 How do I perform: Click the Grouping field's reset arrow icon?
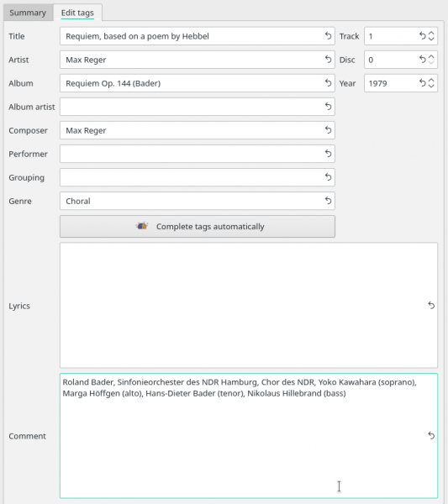[x=328, y=177]
